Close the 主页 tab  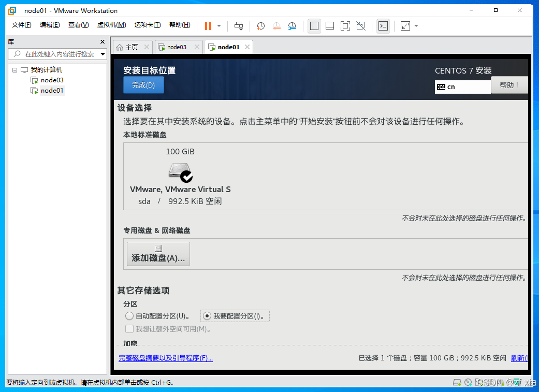tap(147, 47)
